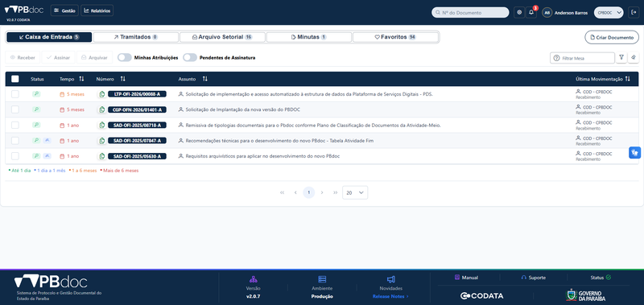Click blue status icon in SAD-OFI-2025/07847-A row
The width and height of the screenshot is (644, 305).
click(47, 140)
